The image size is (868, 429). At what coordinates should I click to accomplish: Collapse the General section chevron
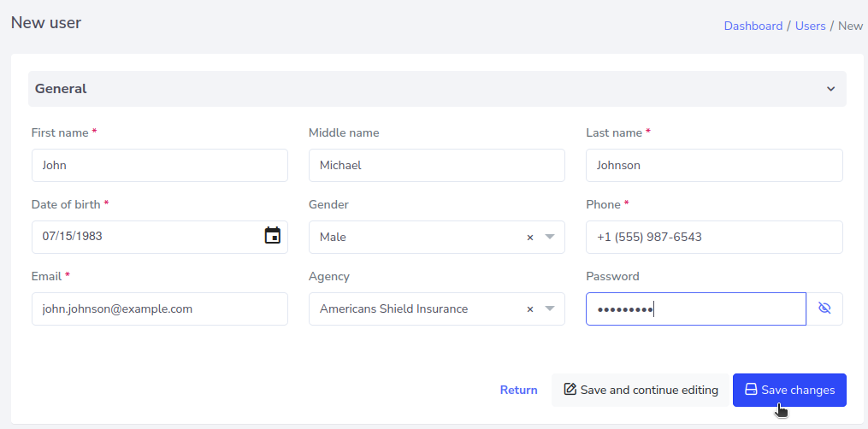(x=830, y=89)
